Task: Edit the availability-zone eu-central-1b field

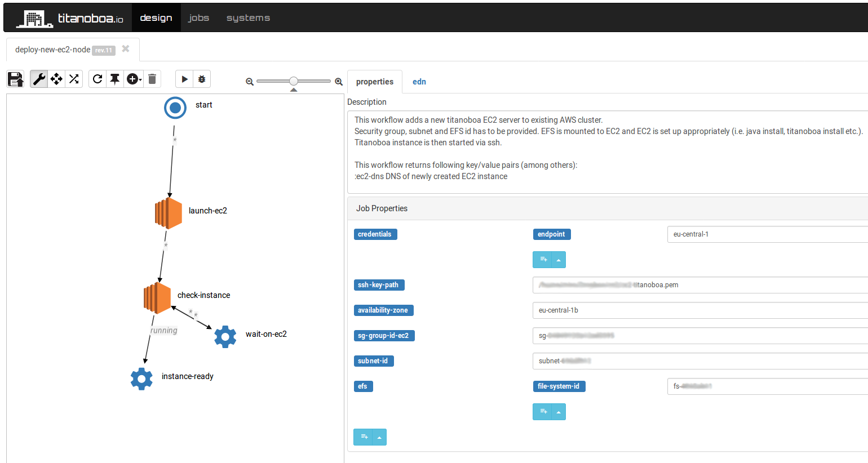Action: tap(700, 310)
